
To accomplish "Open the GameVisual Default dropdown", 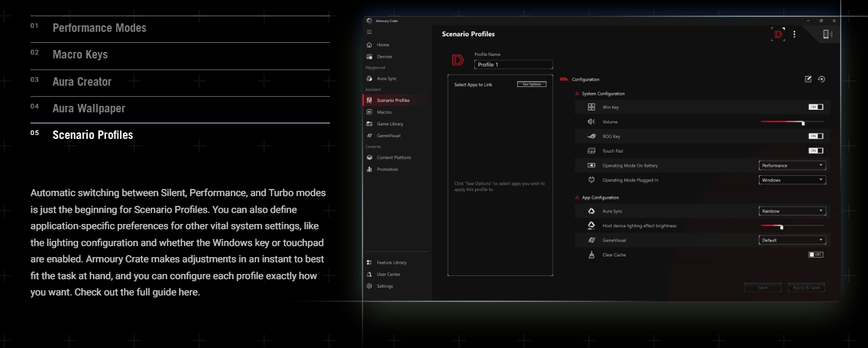I will click(x=792, y=240).
